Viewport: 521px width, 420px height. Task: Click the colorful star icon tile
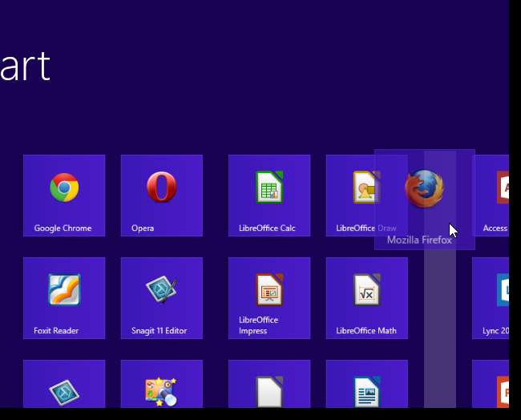pos(161,390)
